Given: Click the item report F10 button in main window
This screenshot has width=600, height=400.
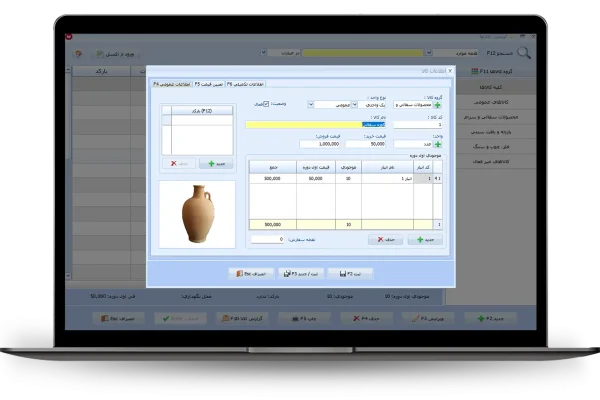Looking at the screenshot, I should pyautogui.click(x=242, y=318).
